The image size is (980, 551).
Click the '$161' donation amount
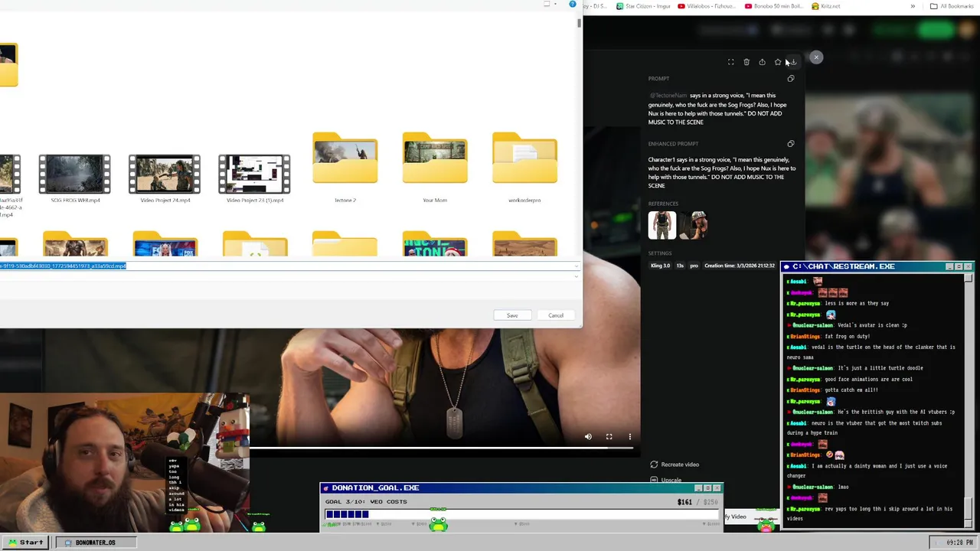coord(684,502)
